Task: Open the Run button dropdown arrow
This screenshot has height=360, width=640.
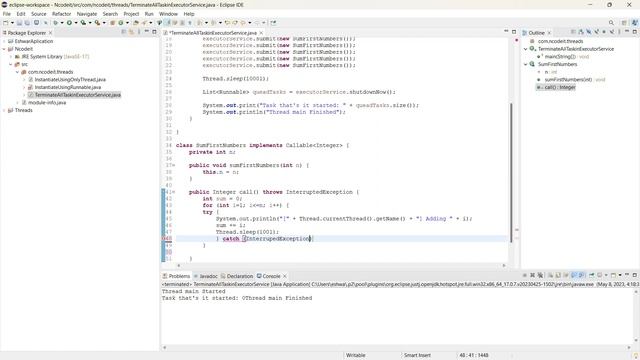Action: (x=76, y=23)
